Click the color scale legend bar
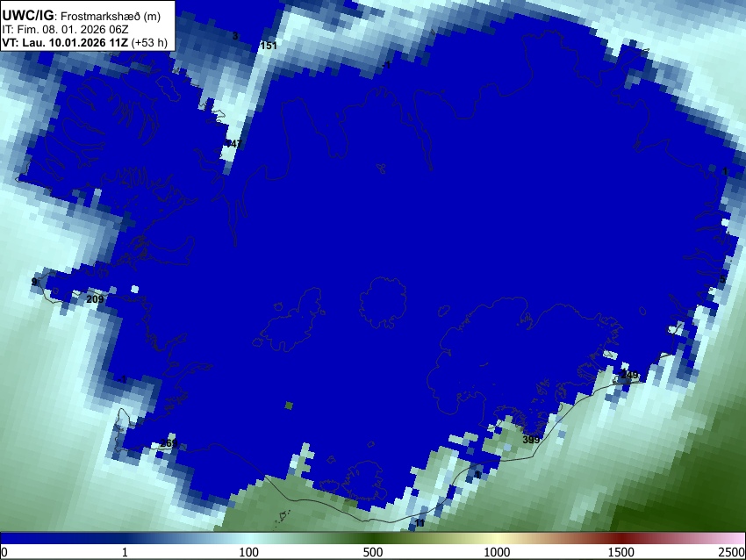 tap(373, 538)
